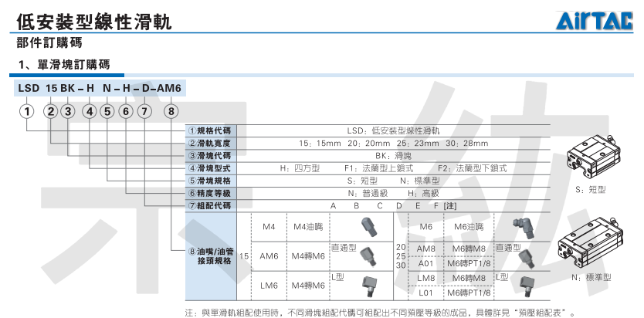This screenshot has height=318, width=644.
Task: Click LSD in the order code example
Action: point(29,88)
